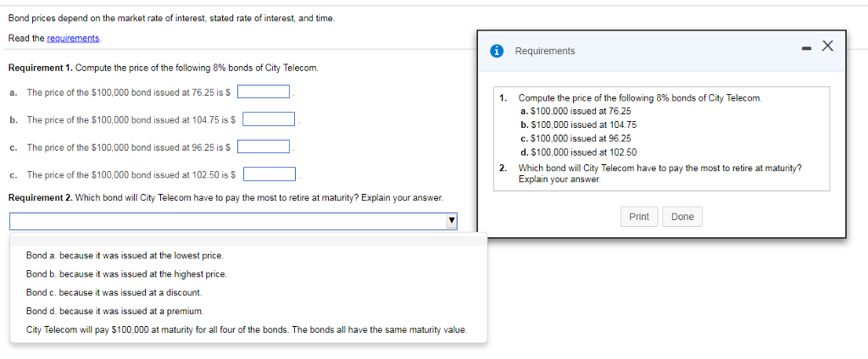Focus the price field for bond issued at 76.25
Image resolution: width=868 pixels, height=359 pixels.
coord(264,91)
